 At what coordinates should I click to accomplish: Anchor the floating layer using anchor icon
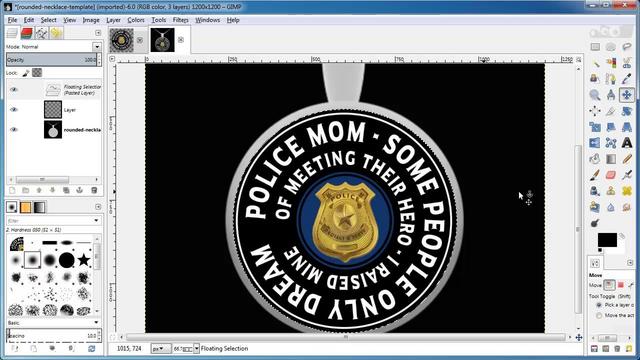(x=80, y=190)
